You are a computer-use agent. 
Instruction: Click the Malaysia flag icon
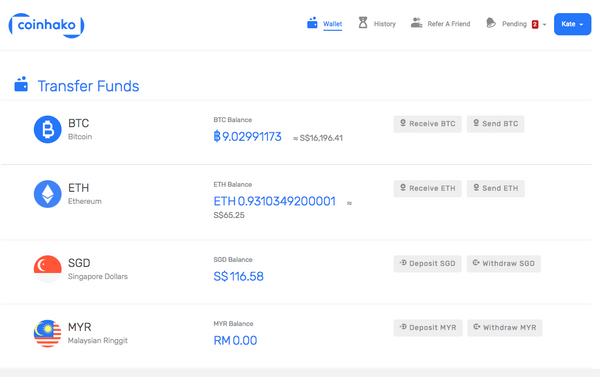click(47, 333)
